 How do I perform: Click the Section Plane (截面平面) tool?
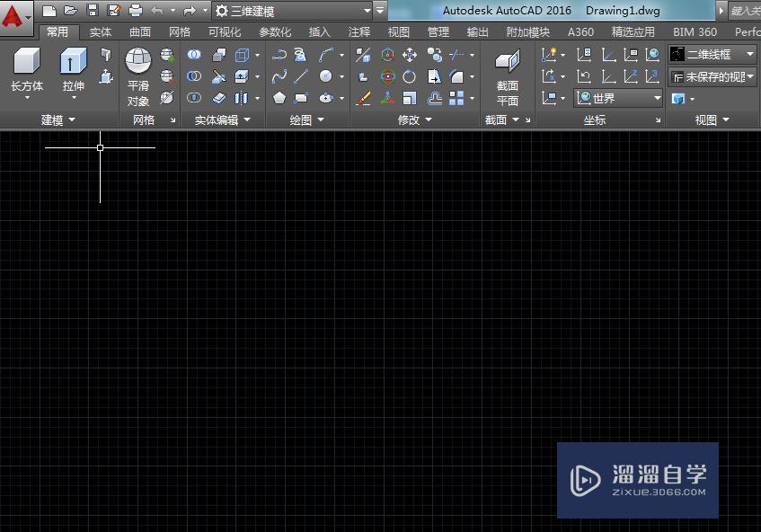508,62
